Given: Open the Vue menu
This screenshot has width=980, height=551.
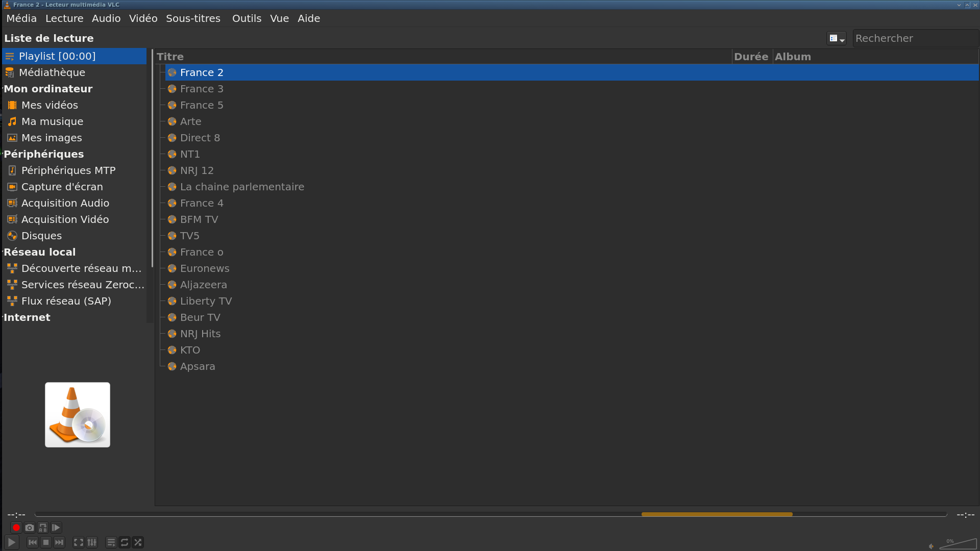Looking at the screenshot, I should tap(279, 18).
